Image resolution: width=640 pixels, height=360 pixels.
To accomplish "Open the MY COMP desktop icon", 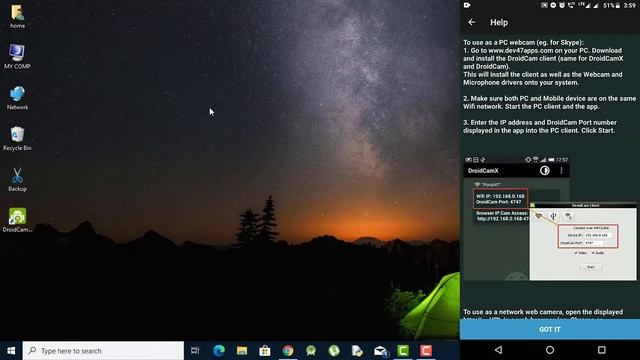I will pyautogui.click(x=17, y=56).
